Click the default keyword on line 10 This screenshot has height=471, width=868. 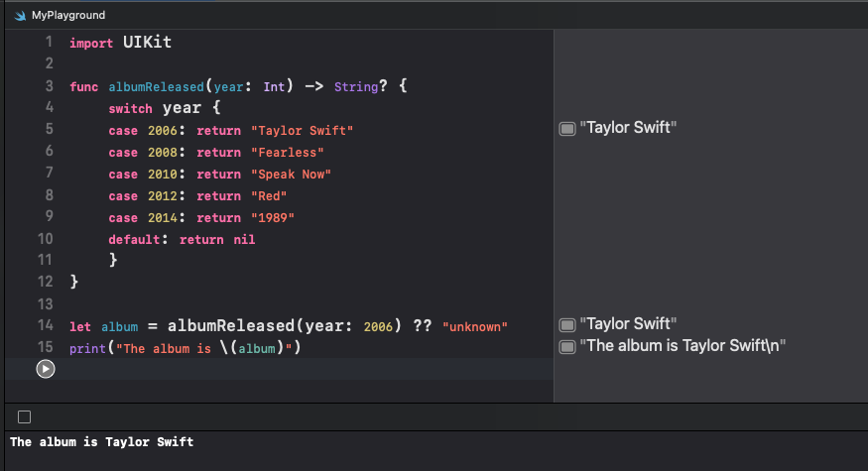tap(134, 240)
